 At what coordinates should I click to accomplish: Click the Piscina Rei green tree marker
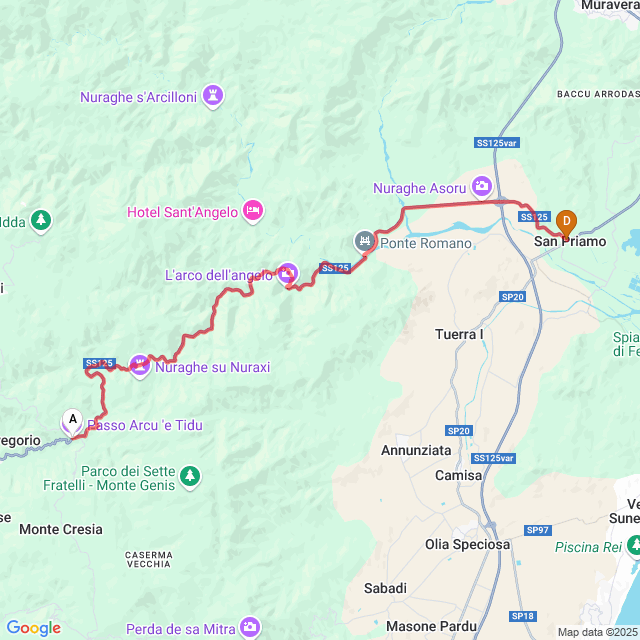(633, 546)
